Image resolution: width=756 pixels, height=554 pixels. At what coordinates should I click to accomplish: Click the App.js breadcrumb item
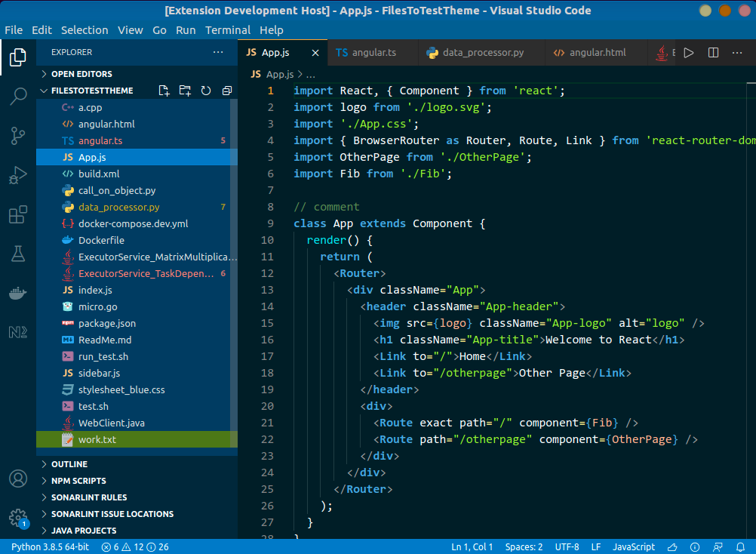click(272, 74)
